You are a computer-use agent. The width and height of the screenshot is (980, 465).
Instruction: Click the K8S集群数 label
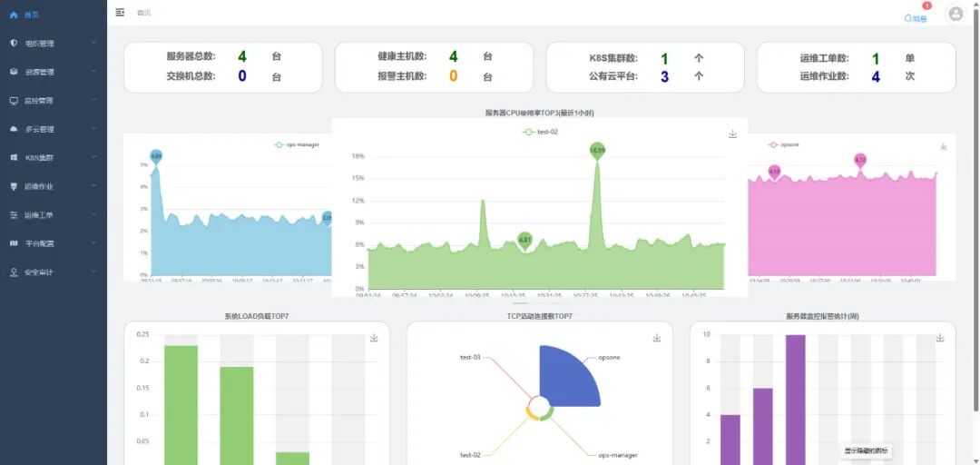coord(613,58)
